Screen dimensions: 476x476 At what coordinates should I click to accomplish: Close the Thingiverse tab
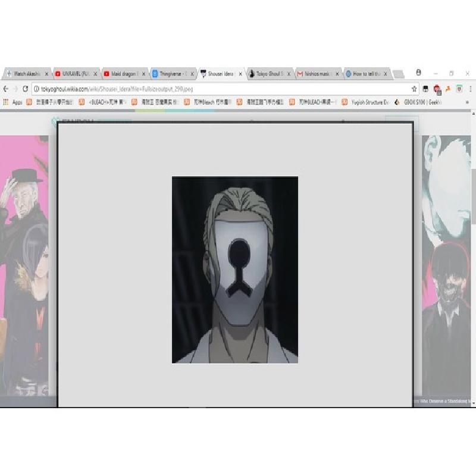(x=192, y=74)
